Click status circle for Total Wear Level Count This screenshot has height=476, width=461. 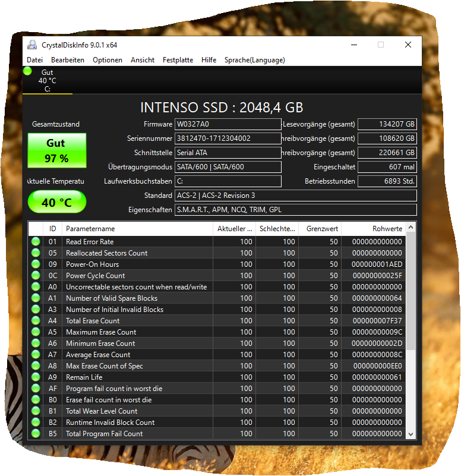[x=36, y=411]
